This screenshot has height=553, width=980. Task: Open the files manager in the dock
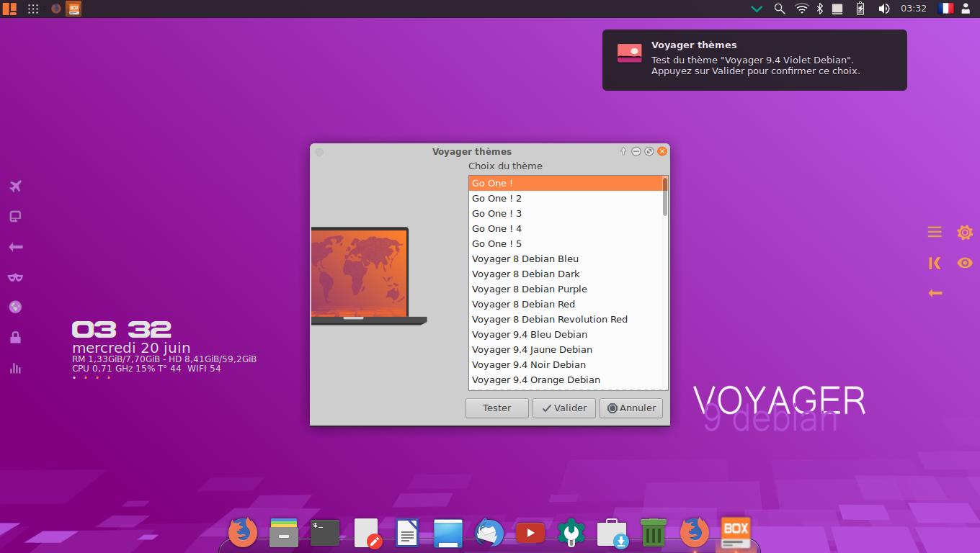point(284,533)
